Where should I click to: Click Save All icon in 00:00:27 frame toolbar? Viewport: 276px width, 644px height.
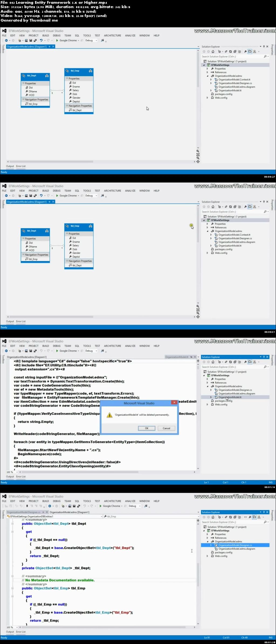click(35, 40)
